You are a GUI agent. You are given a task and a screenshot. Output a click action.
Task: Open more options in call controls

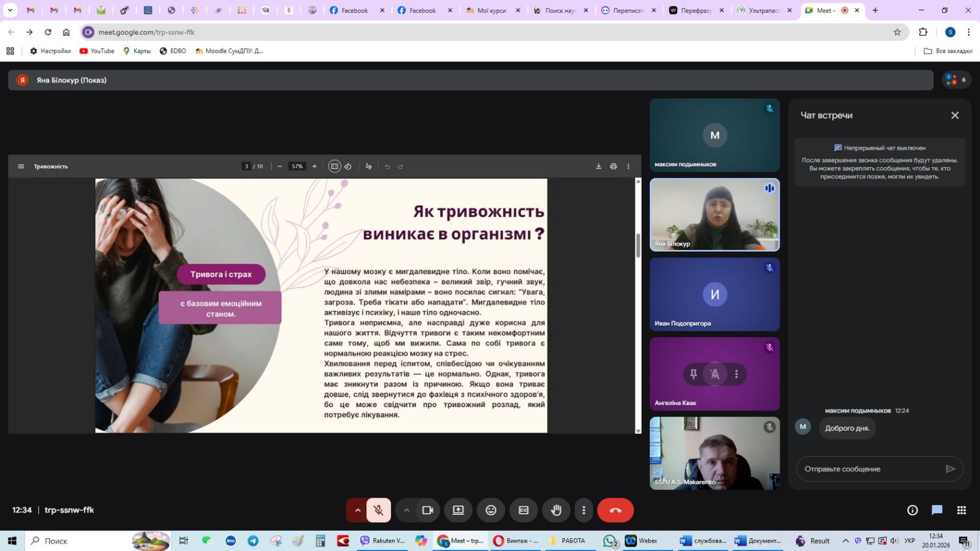(x=584, y=510)
